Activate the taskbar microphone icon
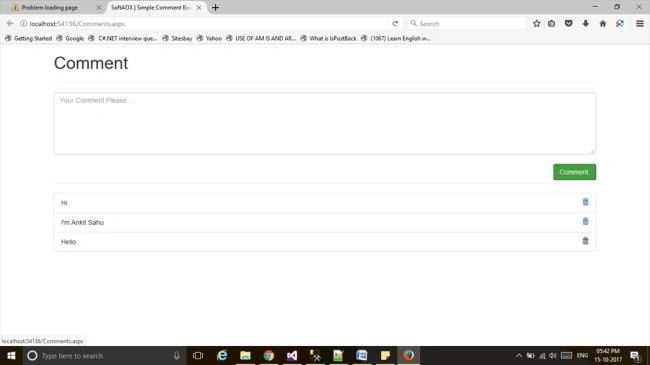 coord(177,355)
